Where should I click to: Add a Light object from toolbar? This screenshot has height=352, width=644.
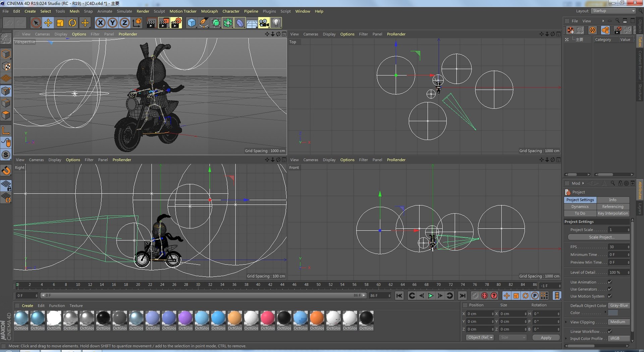click(x=276, y=23)
